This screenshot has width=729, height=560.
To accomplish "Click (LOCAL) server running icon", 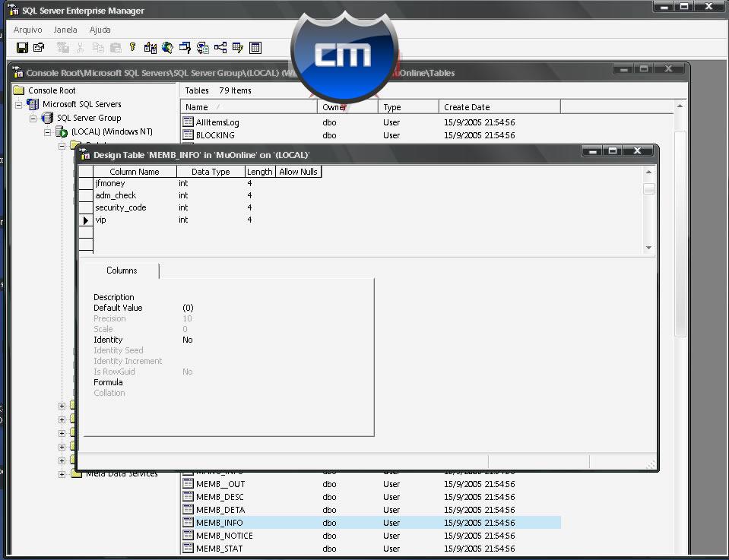I will (62, 132).
